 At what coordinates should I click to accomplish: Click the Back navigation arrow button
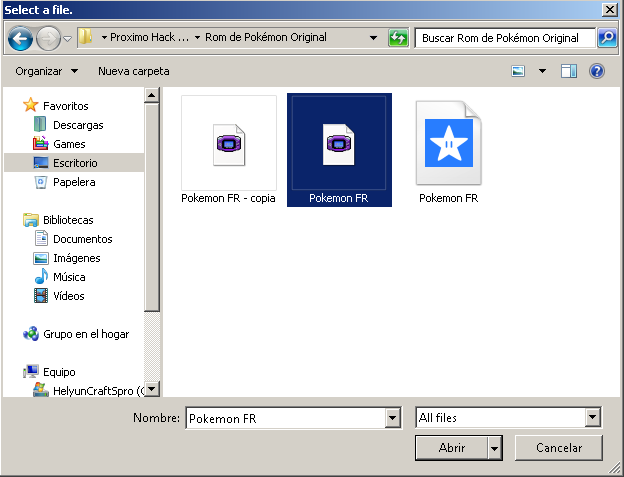20,39
